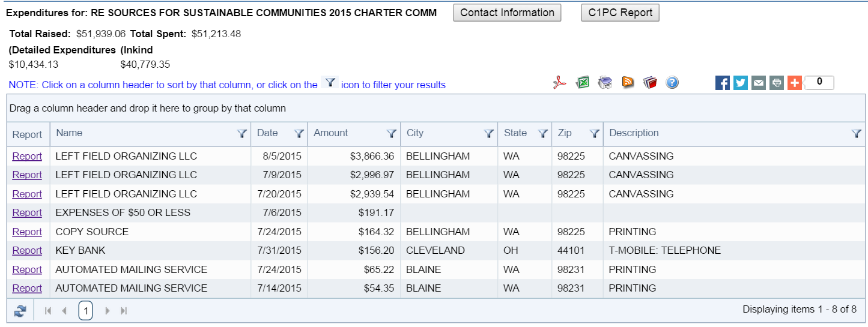Open the filter for the Name column

[242, 134]
